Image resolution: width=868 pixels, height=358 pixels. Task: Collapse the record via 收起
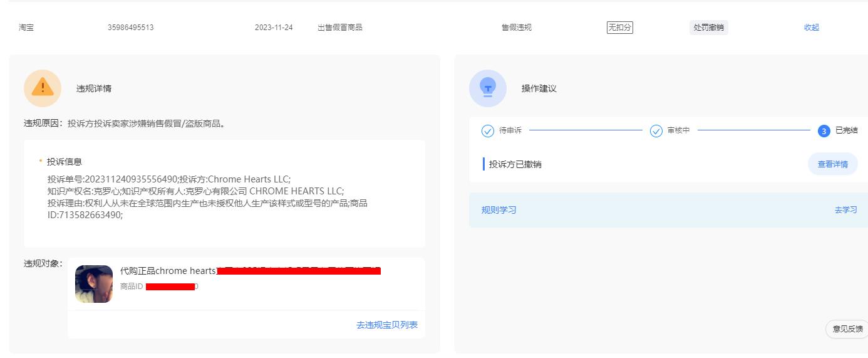click(x=812, y=28)
